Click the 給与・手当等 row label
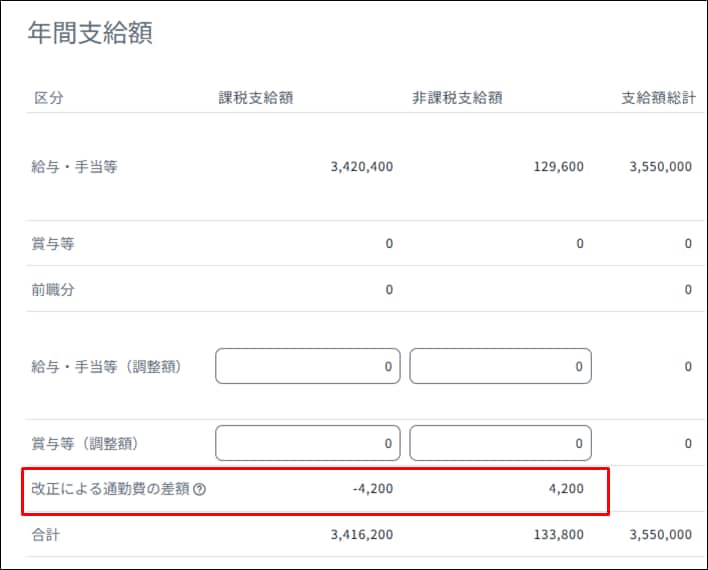Viewport: 708px width, 570px height. coord(74,167)
